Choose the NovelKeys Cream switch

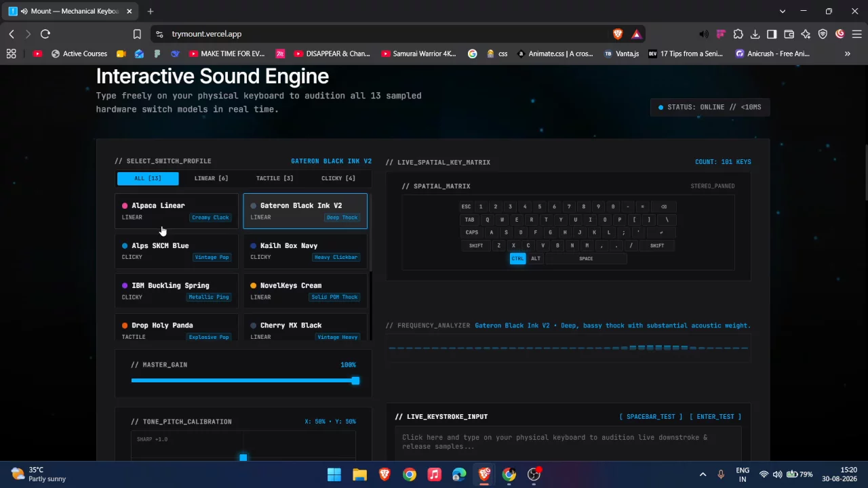[305, 291]
